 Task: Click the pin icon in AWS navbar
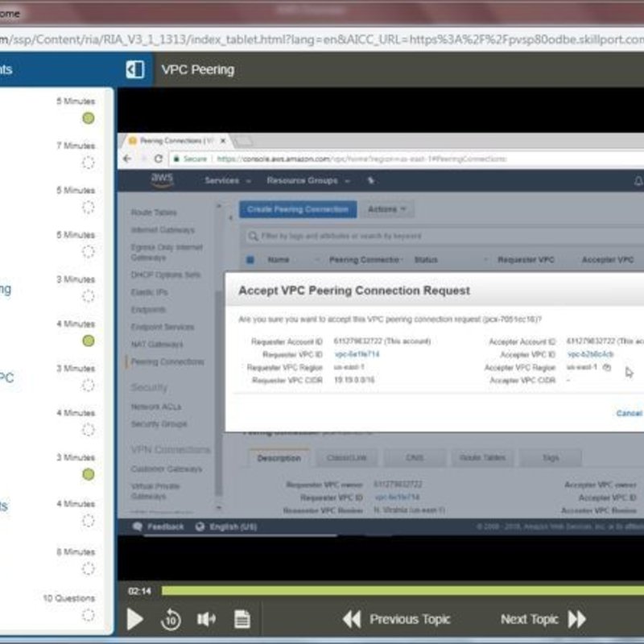pyautogui.click(x=370, y=180)
